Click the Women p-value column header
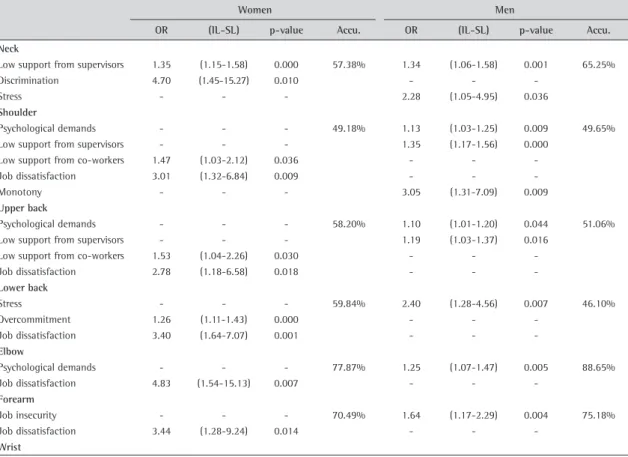The height and width of the screenshot is (457, 628). [x=286, y=30]
